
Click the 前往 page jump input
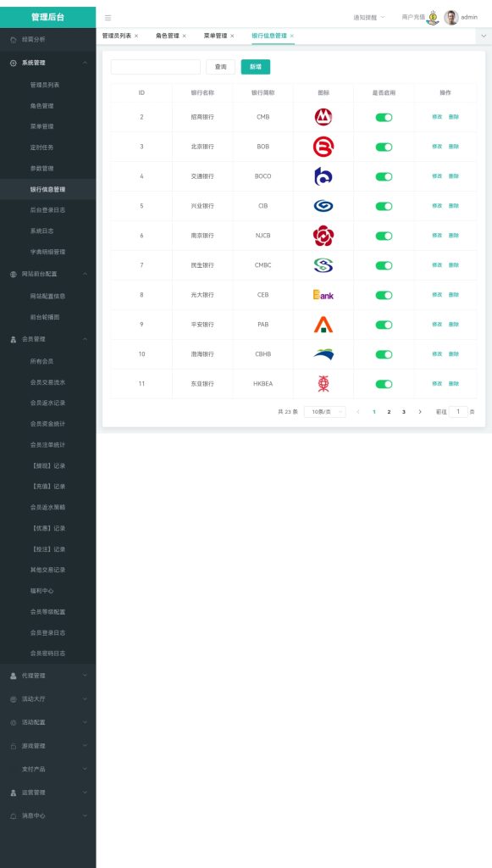[458, 412]
